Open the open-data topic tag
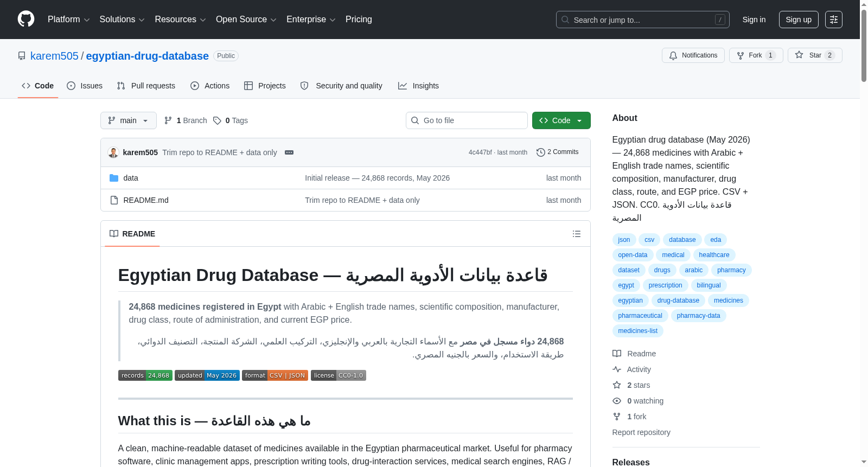This screenshot has height=467, width=868. 633,255
